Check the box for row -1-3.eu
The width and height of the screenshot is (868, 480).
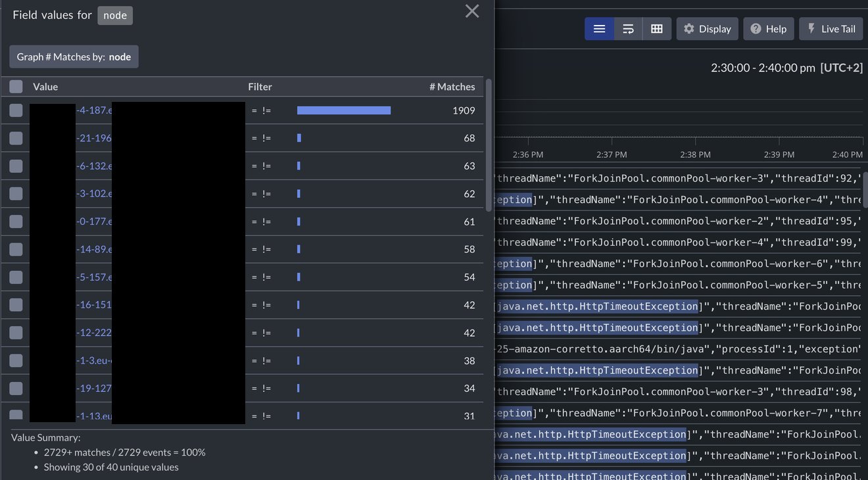pyautogui.click(x=16, y=360)
